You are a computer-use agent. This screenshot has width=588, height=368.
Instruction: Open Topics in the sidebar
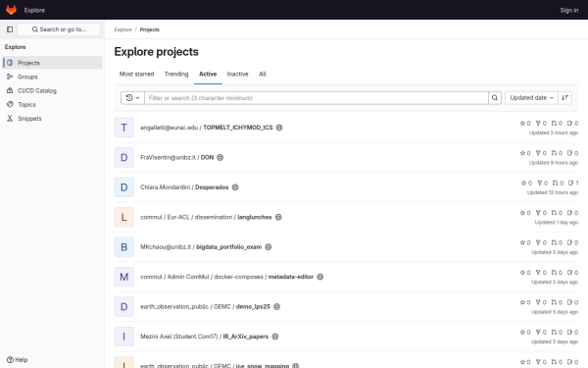[x=53, y=104]
